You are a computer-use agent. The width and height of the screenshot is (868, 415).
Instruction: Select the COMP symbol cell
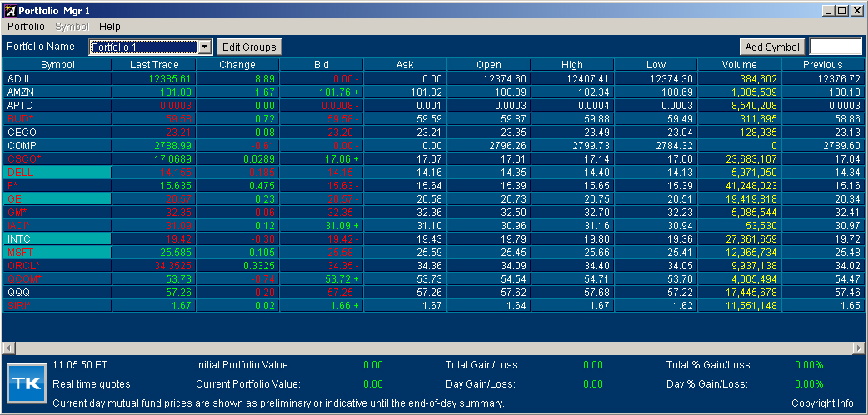[57, 145]
